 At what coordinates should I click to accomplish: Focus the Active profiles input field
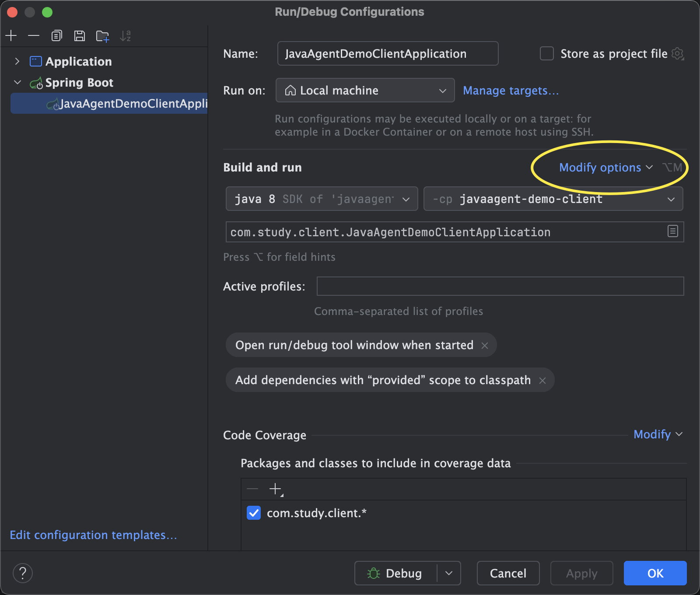pyautogui.click(x=500, y=286)
